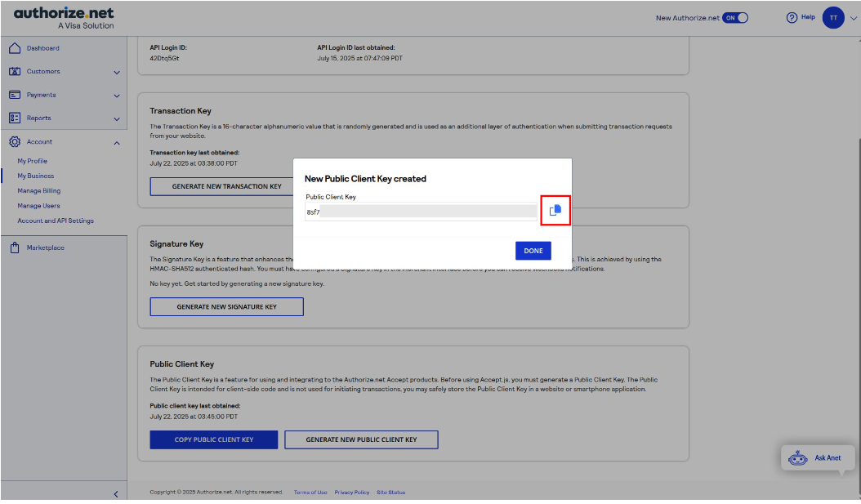Click the Dashboard home icon
This screenshot has width=861, height=504.
15,48
